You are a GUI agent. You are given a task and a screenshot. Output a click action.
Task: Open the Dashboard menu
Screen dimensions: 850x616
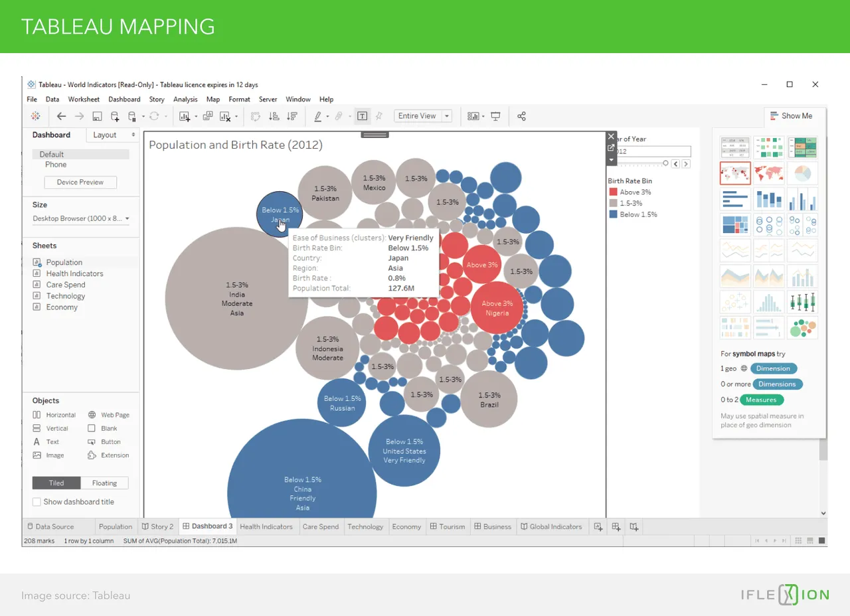pyautogui.click(x=124, y=100)
